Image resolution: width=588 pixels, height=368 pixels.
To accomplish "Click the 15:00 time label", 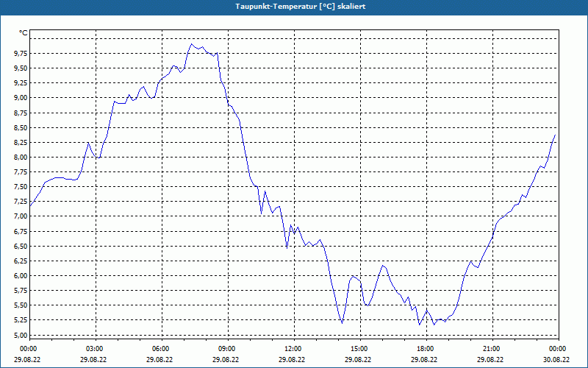I will (360, 349).
